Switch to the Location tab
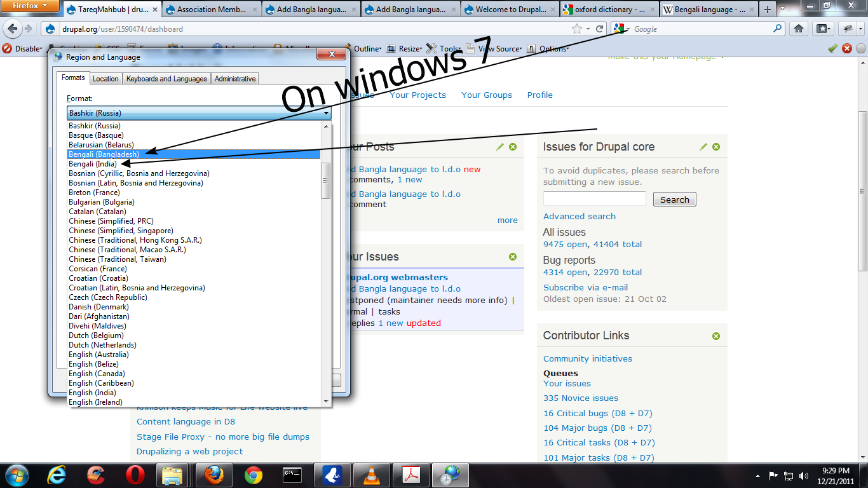The image size is (868, 488). (105, 79)
